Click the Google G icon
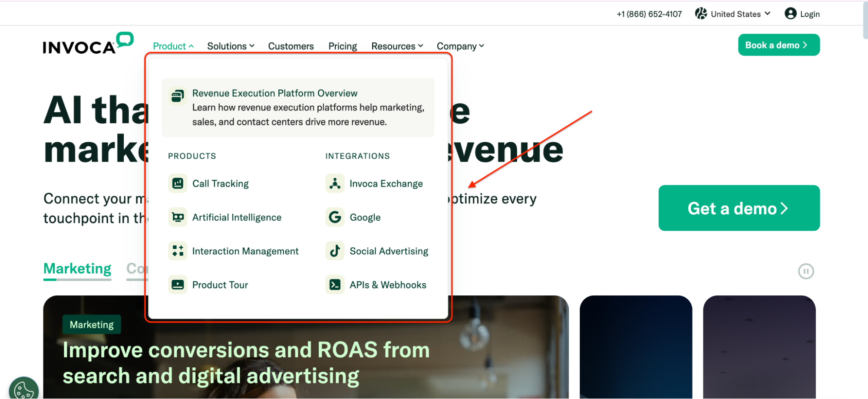 [x=335, y=217]
